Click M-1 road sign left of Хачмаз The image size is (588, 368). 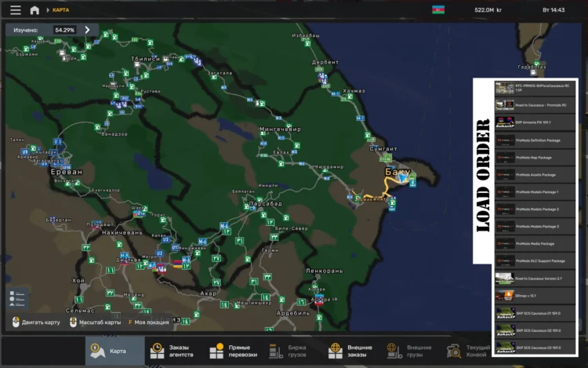pyautogui.click(x=336, y=93)
